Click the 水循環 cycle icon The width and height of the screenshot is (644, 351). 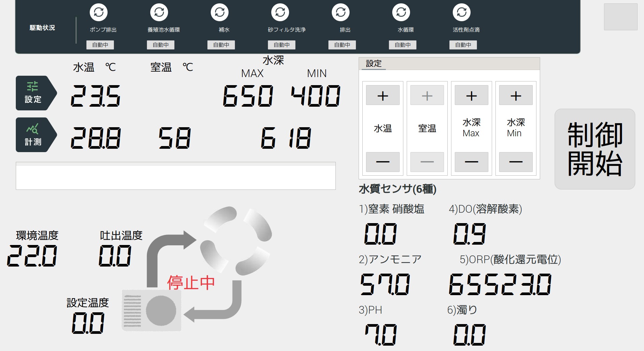click(401, 12)
